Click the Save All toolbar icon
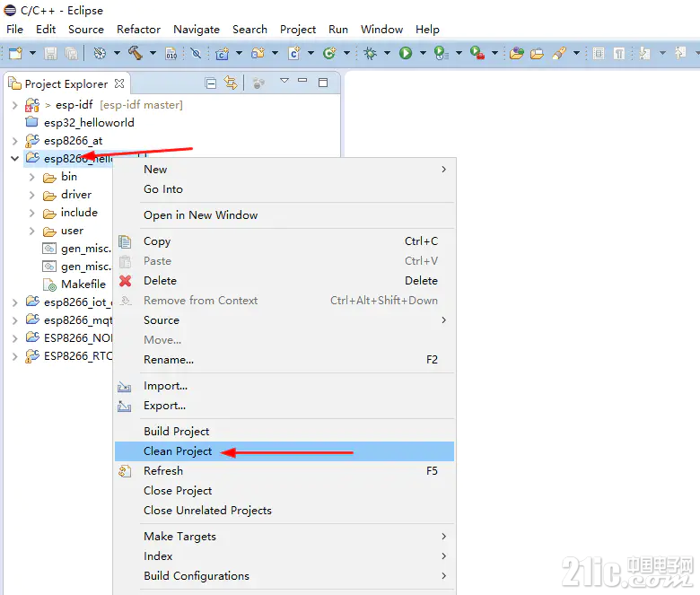This screenshot has width=700, height=595. coord(71,54)
